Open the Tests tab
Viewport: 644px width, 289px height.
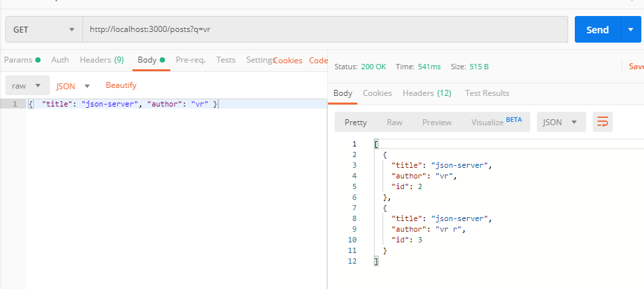pyautogui.click(x=226, y=60)
